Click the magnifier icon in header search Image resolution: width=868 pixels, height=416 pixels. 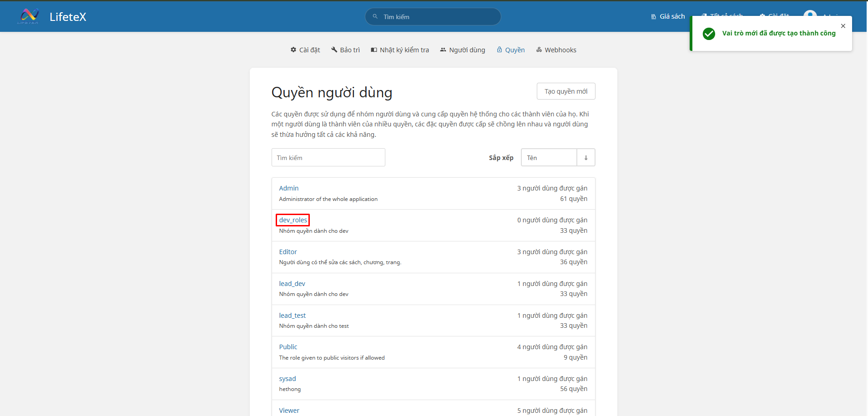pos(375,17)
